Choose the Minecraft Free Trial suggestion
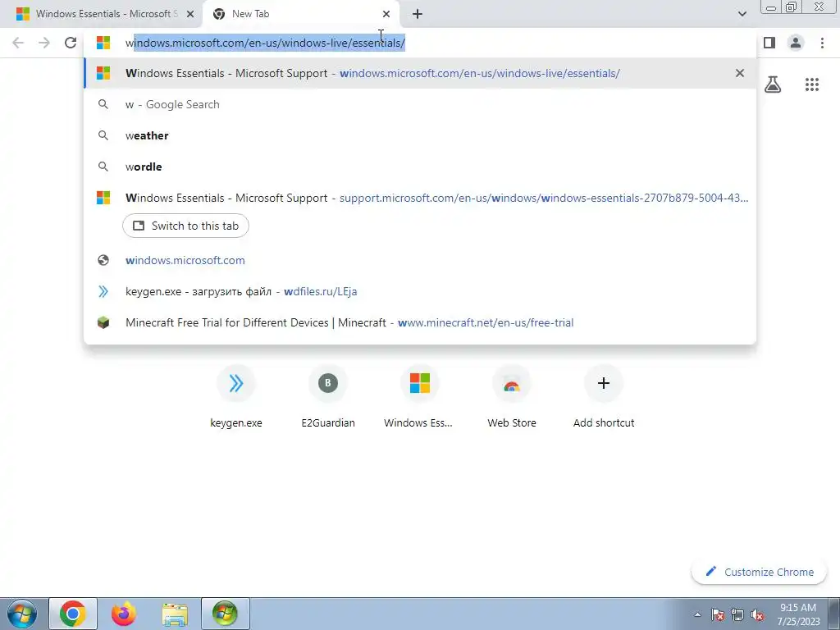840x630 pixels. pos(420,322)
